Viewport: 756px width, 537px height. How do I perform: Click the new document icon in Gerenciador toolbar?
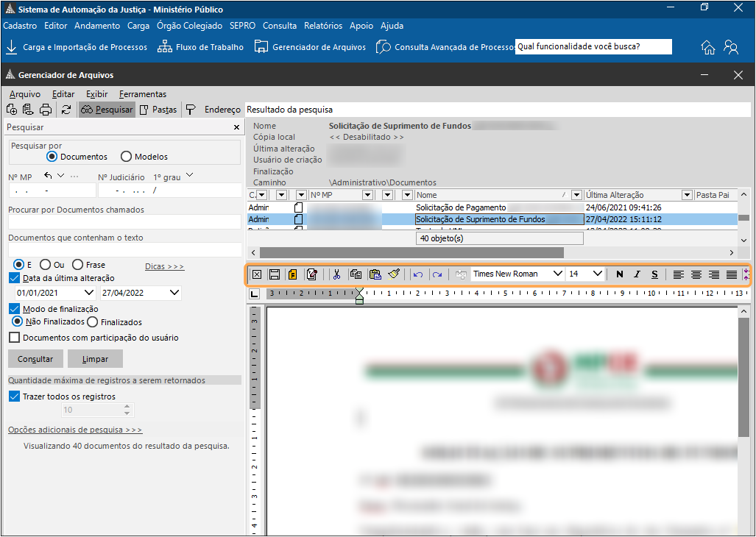click(x=12, y=110)
